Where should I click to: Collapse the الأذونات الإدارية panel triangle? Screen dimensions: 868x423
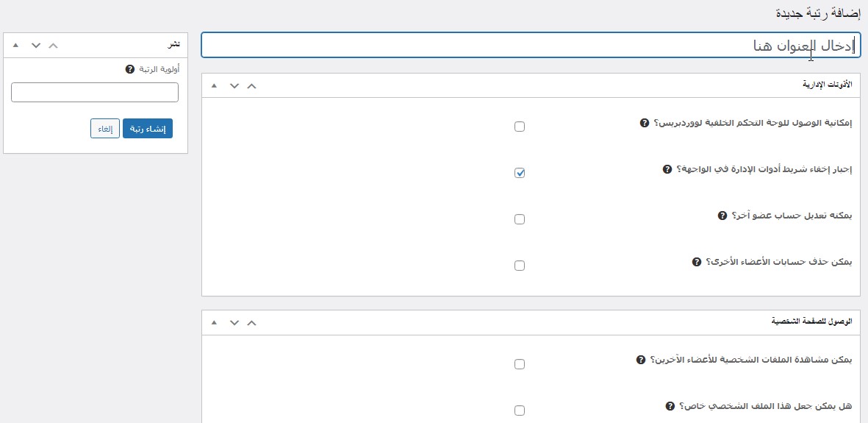tap(214, 86)
